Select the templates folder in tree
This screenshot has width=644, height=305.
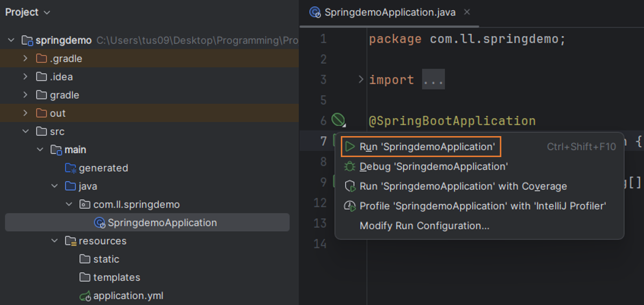(116, 278)
